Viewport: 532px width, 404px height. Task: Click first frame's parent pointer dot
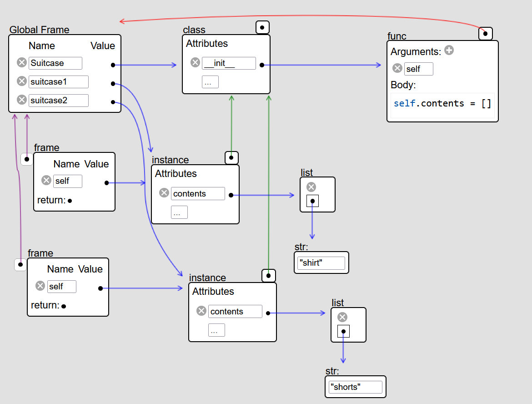(x=27, y=159)
